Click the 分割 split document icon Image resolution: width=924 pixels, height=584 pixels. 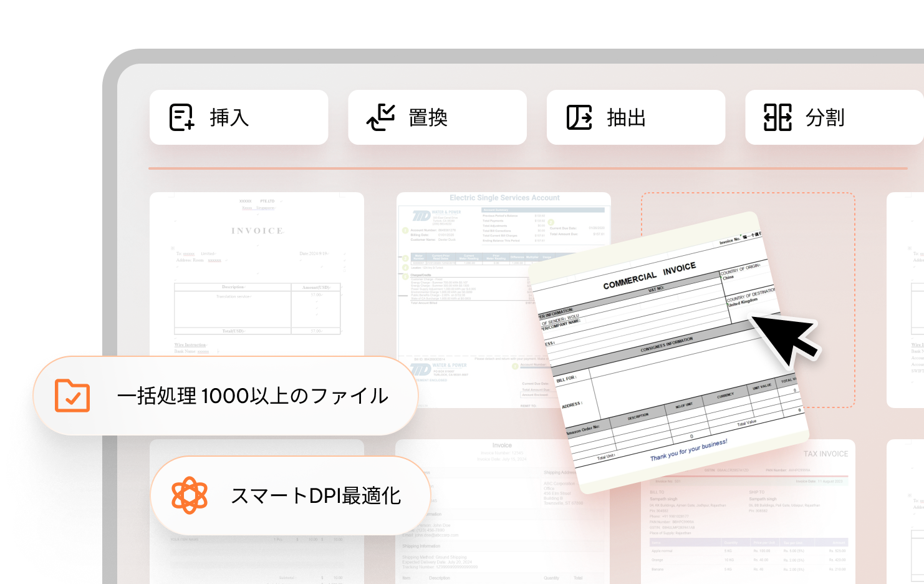tap(777, 117)
